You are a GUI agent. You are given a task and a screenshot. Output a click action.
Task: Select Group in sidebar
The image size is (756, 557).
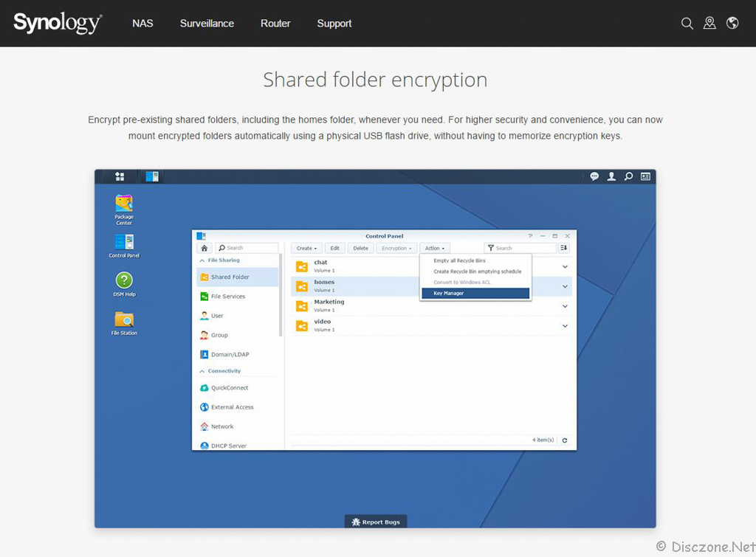[x=238, y=335]
